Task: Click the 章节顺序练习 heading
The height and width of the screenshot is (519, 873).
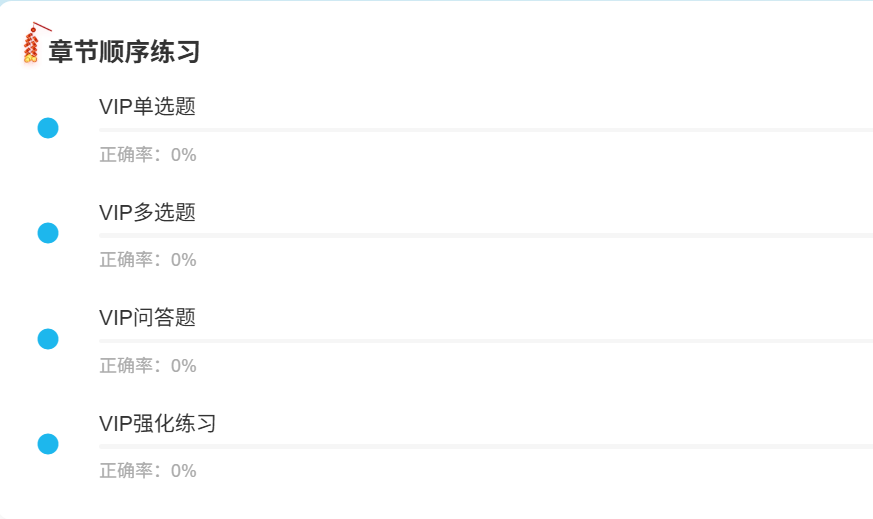Action: (124, 52)
